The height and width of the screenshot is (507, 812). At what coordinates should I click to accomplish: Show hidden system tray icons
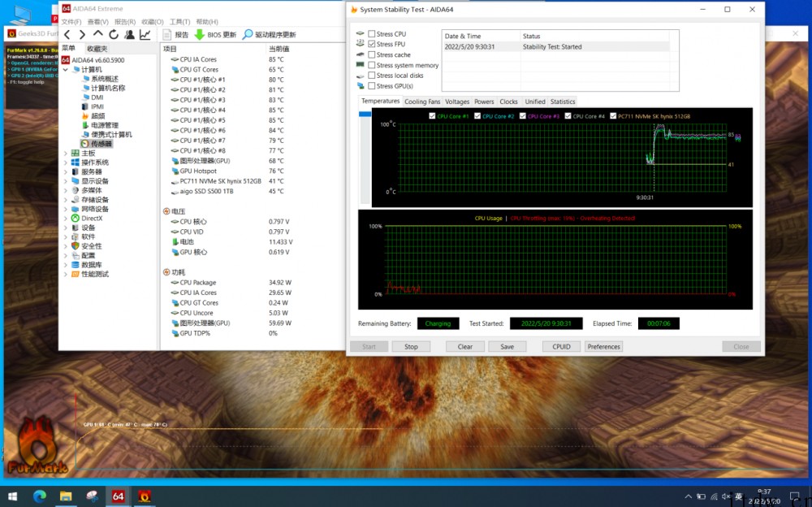(688, 496)
